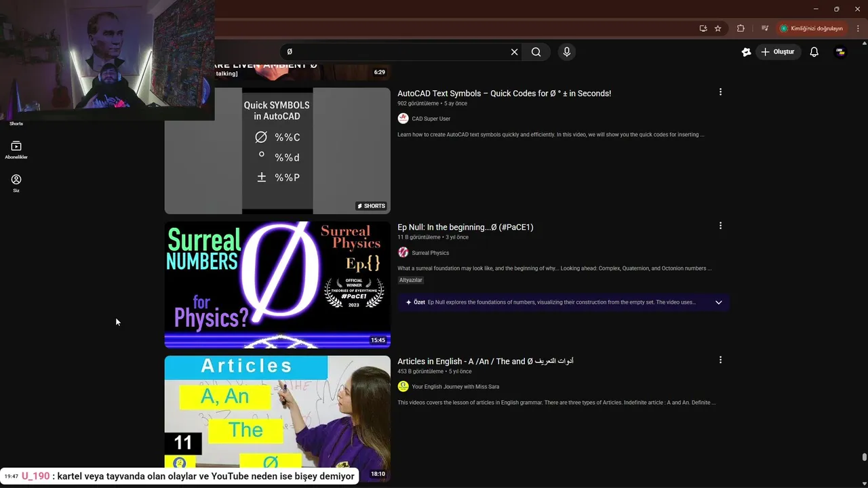Viewport: 868px width, 488px height.
Task: Play the Quick SYMBOLS in AutoCAD thumbnail
Action: tap(277, 150)
